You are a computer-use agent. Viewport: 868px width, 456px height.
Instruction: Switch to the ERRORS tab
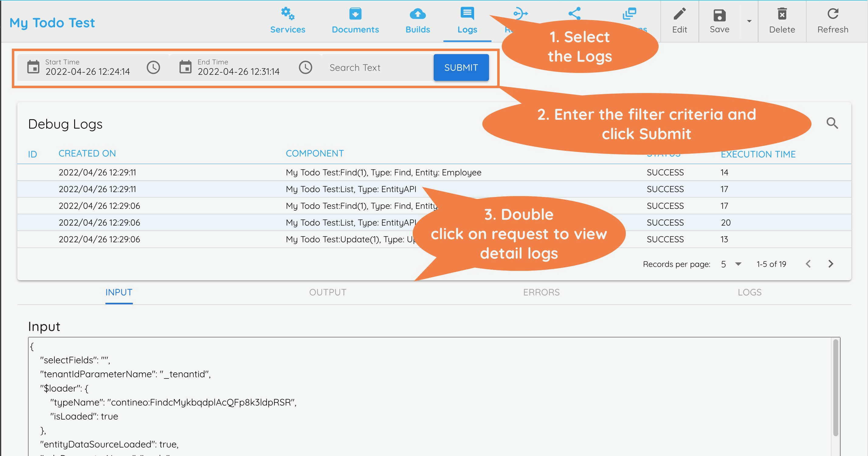541,292
